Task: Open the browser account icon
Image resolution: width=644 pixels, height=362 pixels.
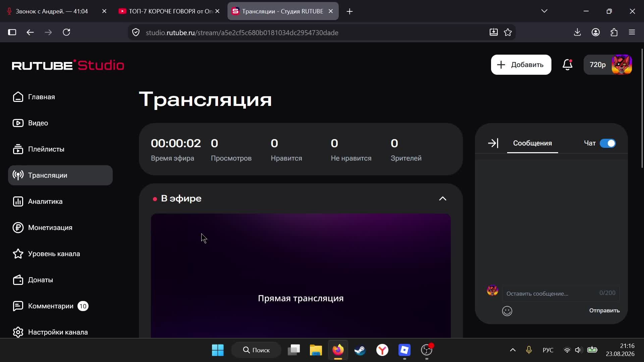Action: [596, 33]
